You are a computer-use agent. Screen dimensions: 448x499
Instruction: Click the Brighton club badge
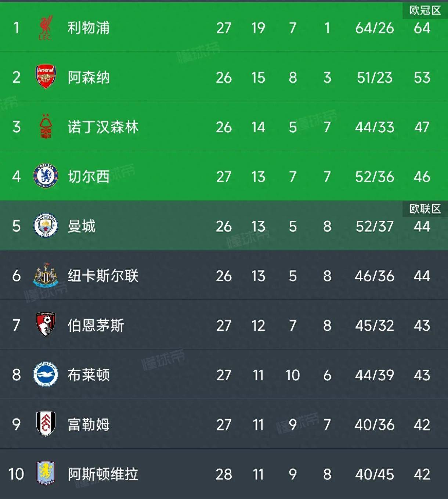pos(46,374)
